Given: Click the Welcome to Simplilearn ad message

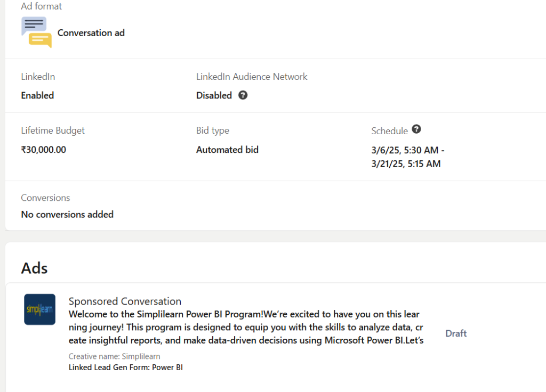Looking at the screenshot, I should point(246,327).
